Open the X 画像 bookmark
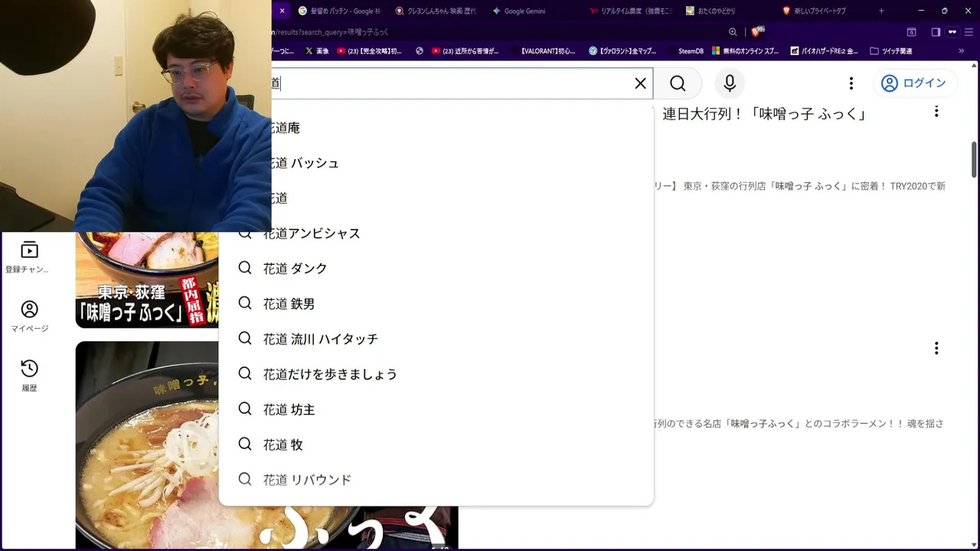This screenshot has height=551, width=980. click(317, 51)
